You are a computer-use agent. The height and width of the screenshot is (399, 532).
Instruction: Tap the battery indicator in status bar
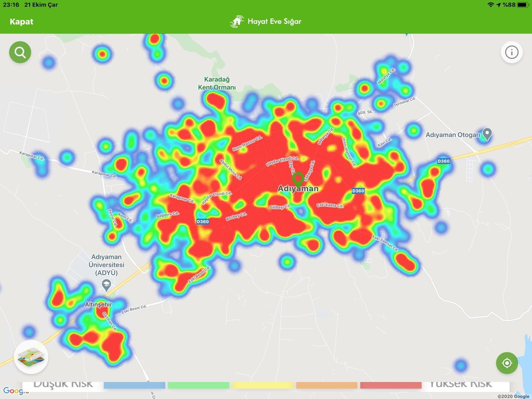522,5
